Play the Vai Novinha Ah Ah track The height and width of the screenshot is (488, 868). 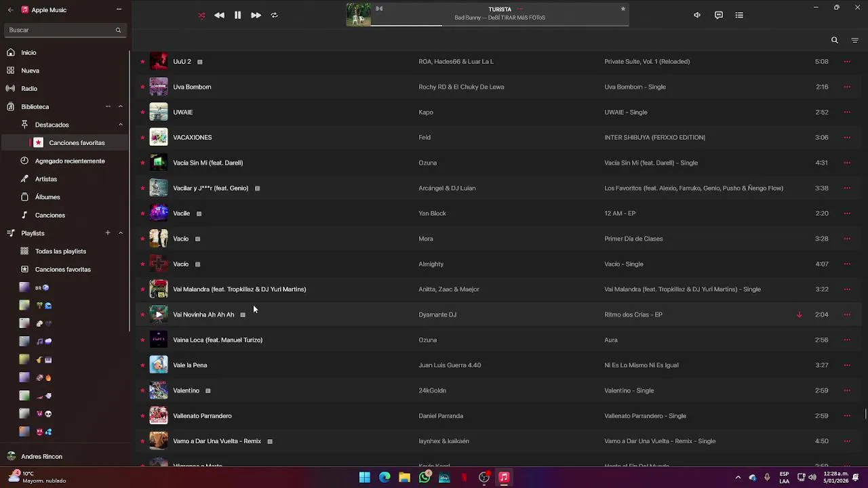point(159,314)
